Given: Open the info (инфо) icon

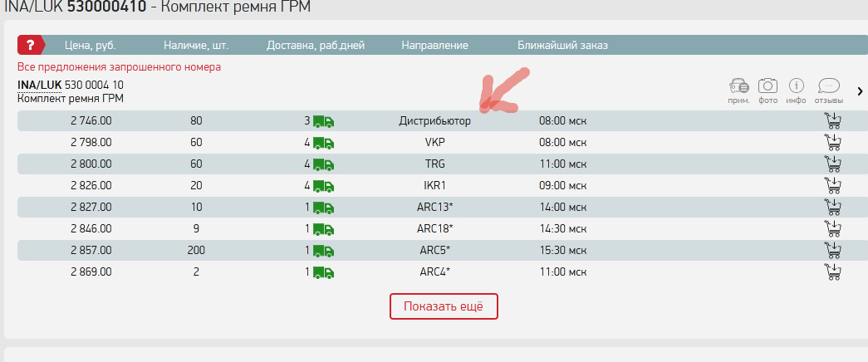Looking at the screenshot, I should point(796,86).
